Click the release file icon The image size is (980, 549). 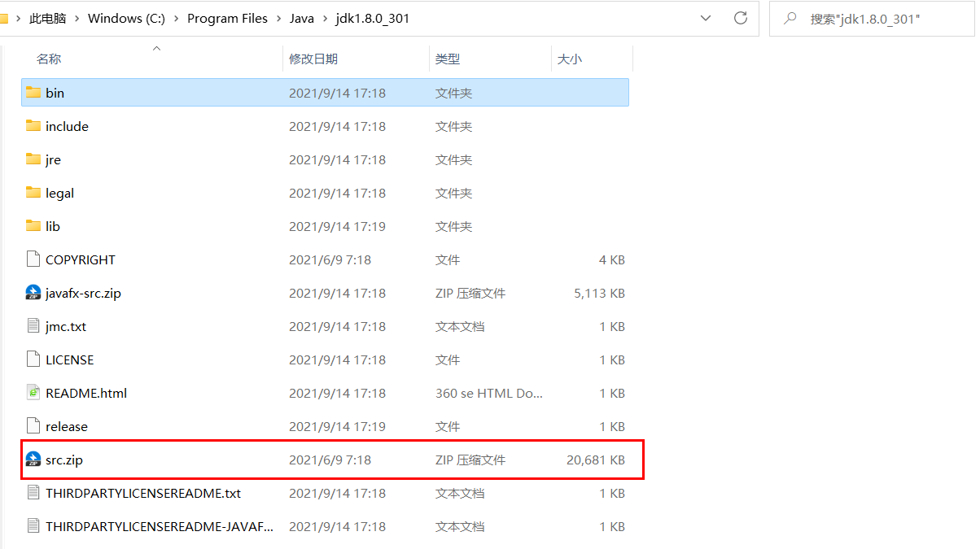(x=33, y=426)
